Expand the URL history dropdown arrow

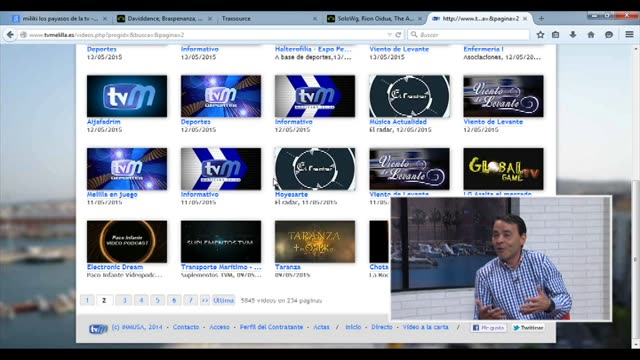pos(389,35)
